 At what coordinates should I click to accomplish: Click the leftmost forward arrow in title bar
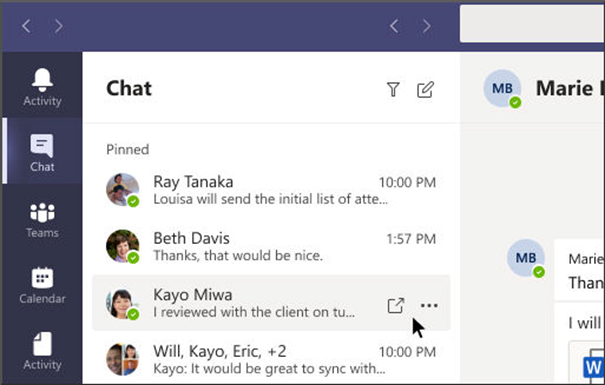tap(59, 26)
